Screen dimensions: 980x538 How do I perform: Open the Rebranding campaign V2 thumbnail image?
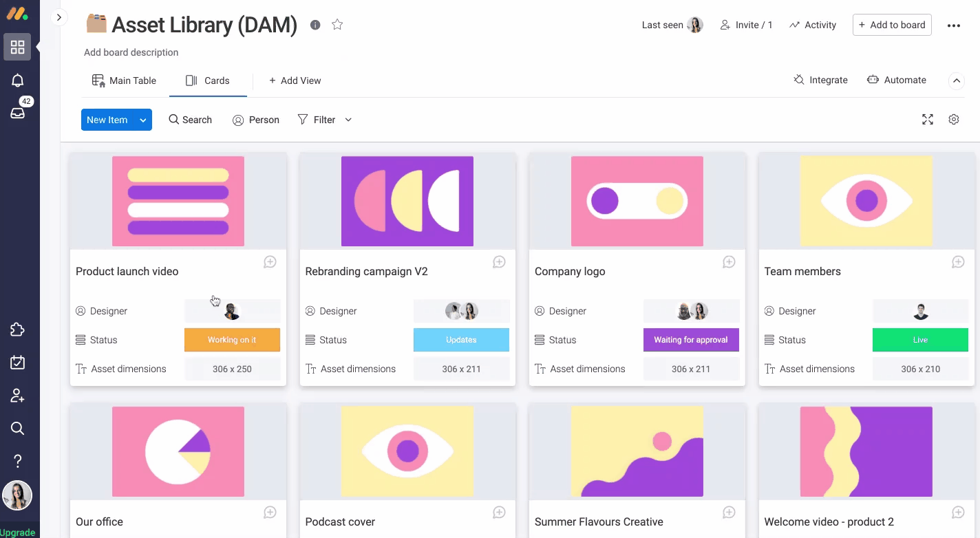click(407, 201)
